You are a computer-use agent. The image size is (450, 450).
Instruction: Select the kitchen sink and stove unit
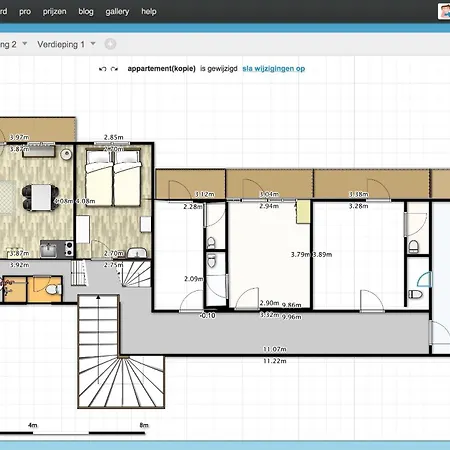[x=57, y=249]
